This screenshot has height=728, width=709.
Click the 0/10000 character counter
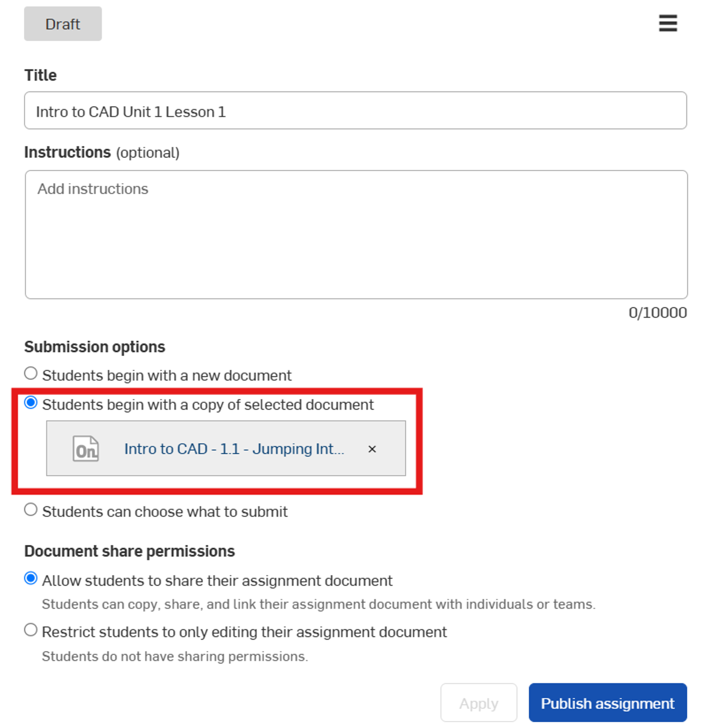click(657, 313)
